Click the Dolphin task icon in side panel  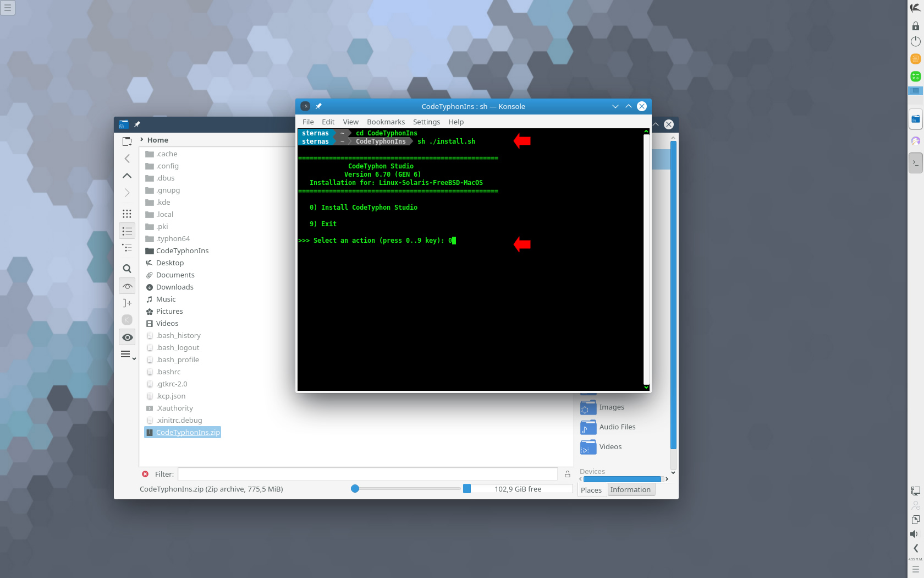[x=916, y=119]
